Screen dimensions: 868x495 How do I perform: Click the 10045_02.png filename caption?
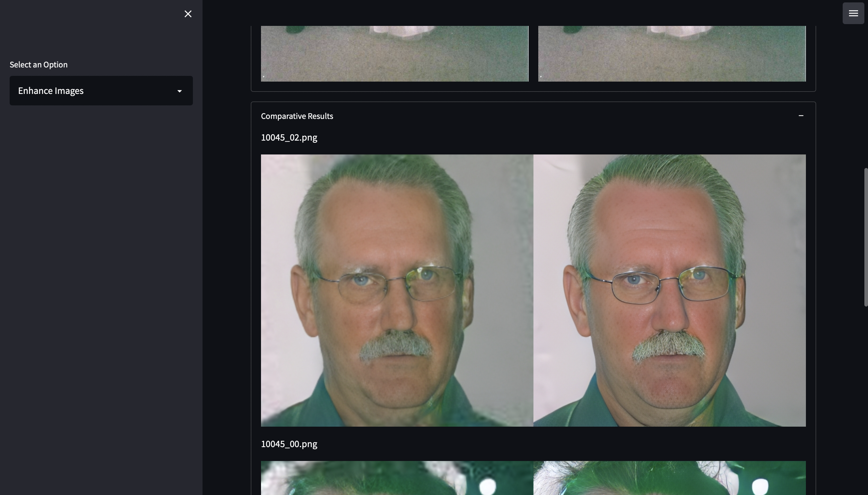tap(289, 137)
